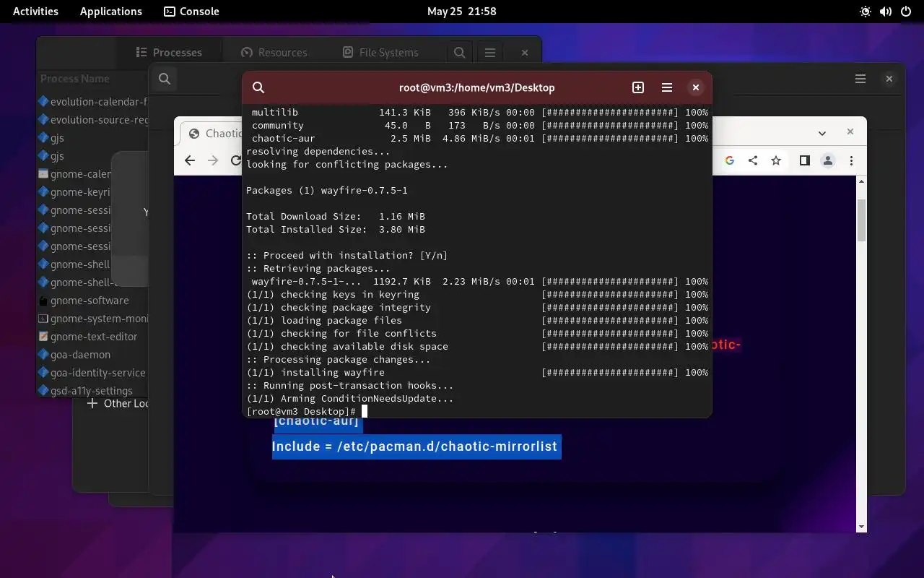Select evolution-source-reg process row
This screenshot has width=924, height=578.
click(92, 120)
